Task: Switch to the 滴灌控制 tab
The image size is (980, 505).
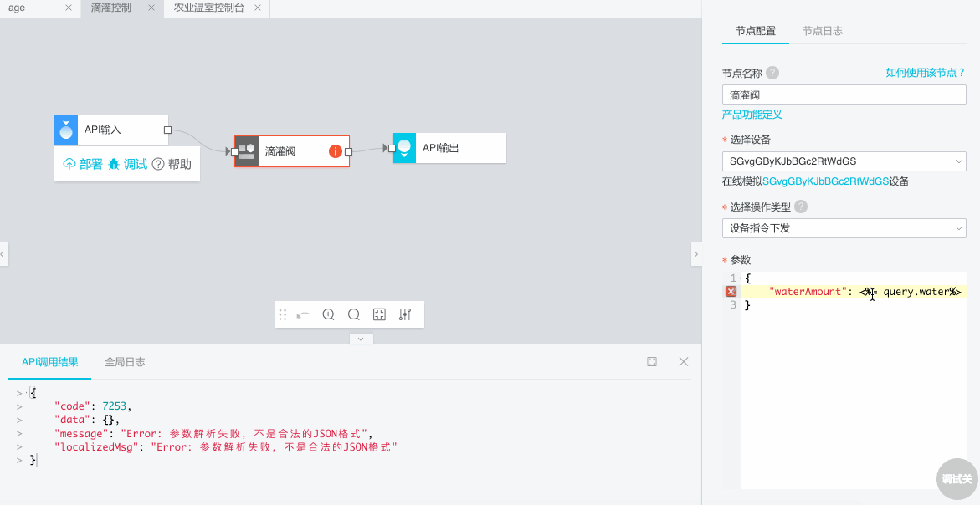Action: pos(111,8)
